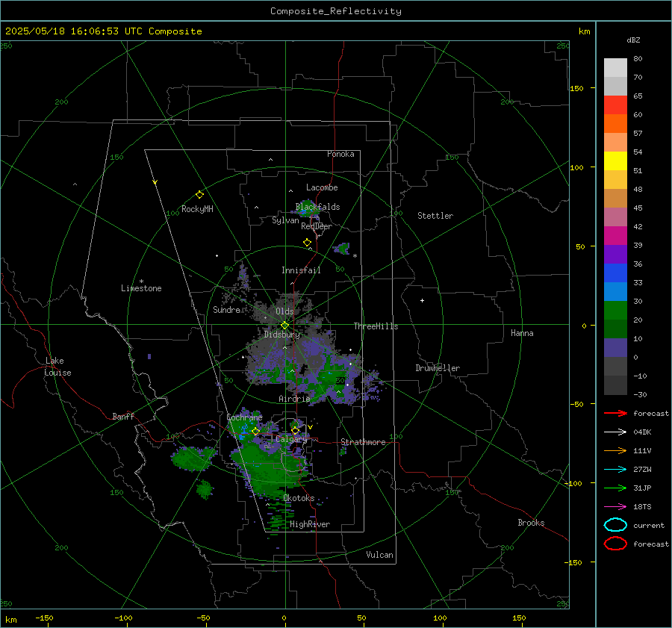The width and height of the screenshot is (672, 628).
Task: Click the HighRiver city label
Action: coord(310,524)
